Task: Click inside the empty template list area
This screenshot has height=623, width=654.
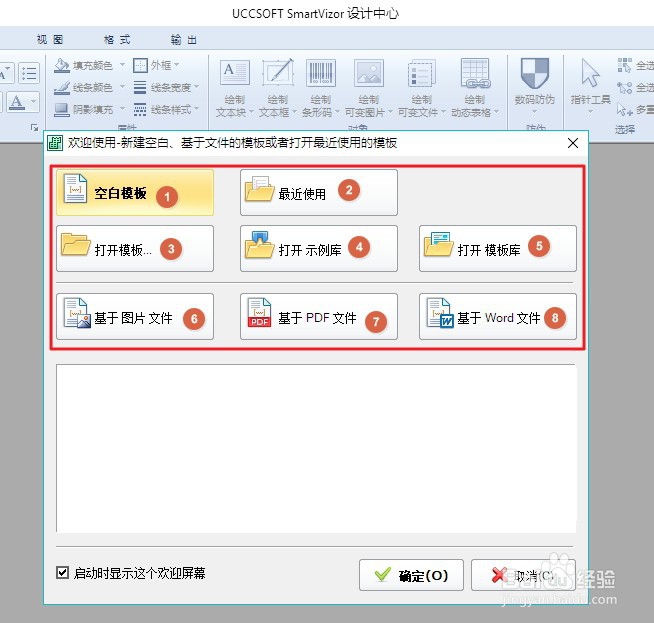Action: click(x=316, y=448)
